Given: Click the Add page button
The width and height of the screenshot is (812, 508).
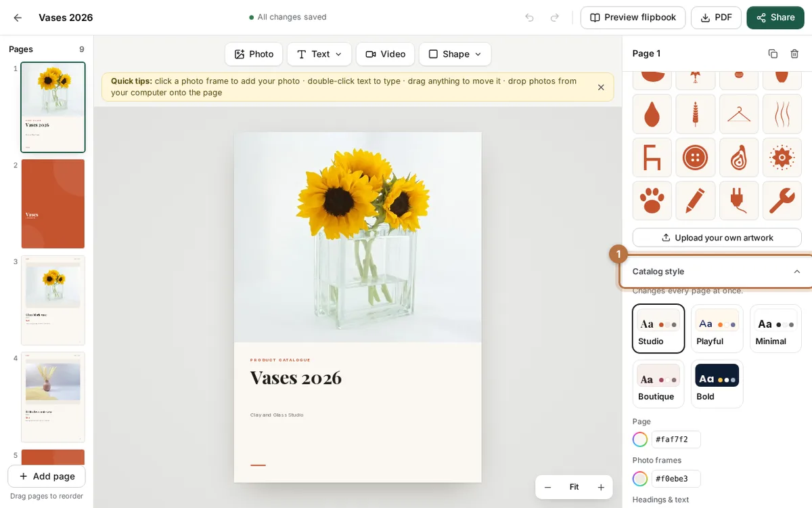Looking at the screenshot, I should 47,476.
